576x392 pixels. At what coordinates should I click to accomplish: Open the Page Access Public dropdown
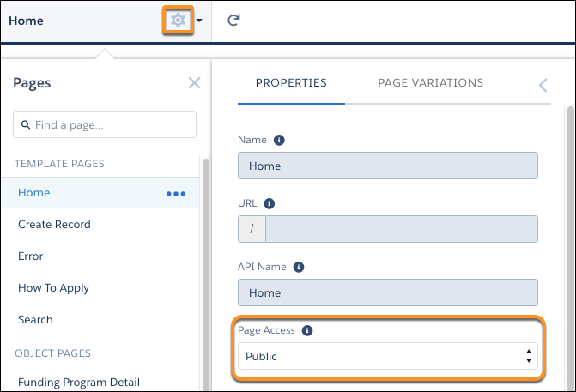(x=388, y=356)
